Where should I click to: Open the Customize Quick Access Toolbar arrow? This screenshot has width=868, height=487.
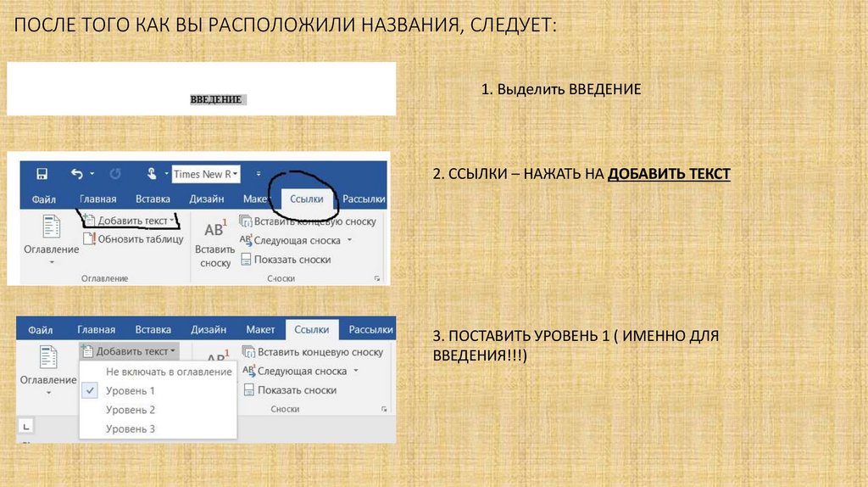pyautogui.click(x=259, y=174)
